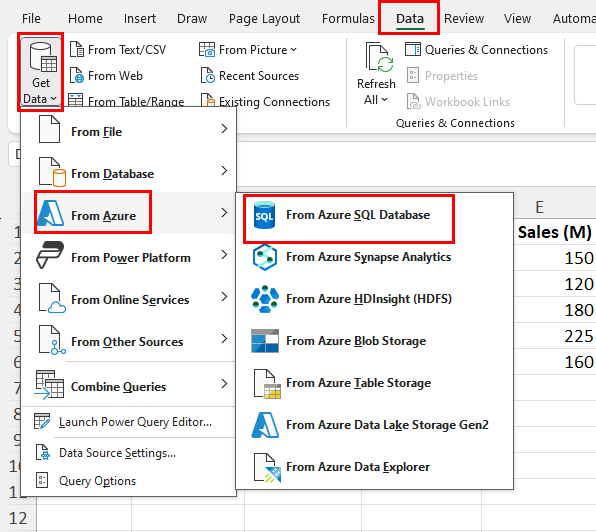Open the File tab
The height and width of the screenshot is (532, 596).
(x=31, y=18)
